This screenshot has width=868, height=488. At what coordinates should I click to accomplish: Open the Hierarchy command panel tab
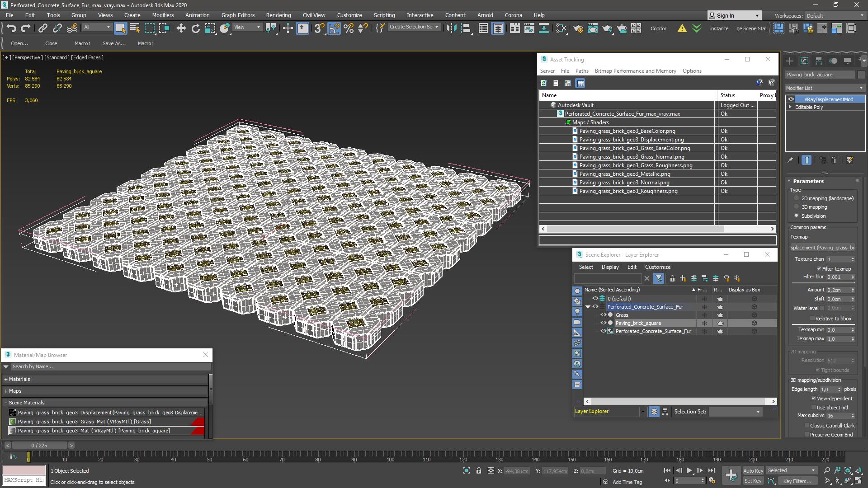tap(819, 61)
